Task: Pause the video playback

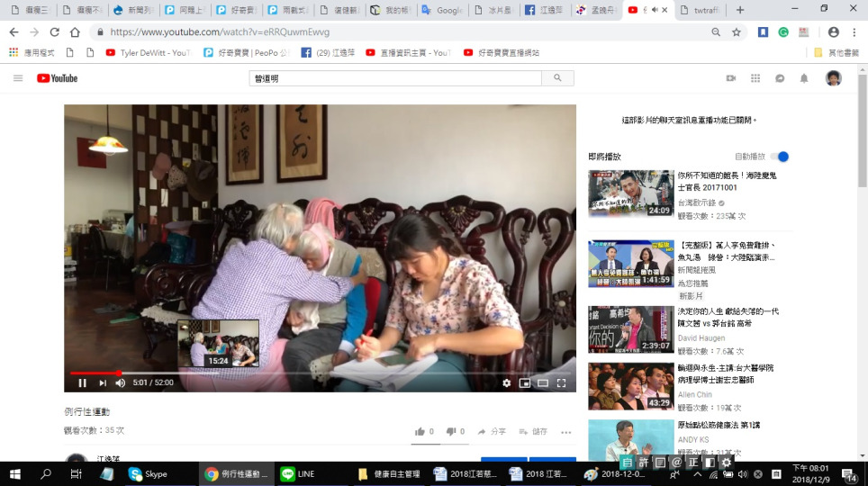Action: pyautogui.click(x=82, y=382)
